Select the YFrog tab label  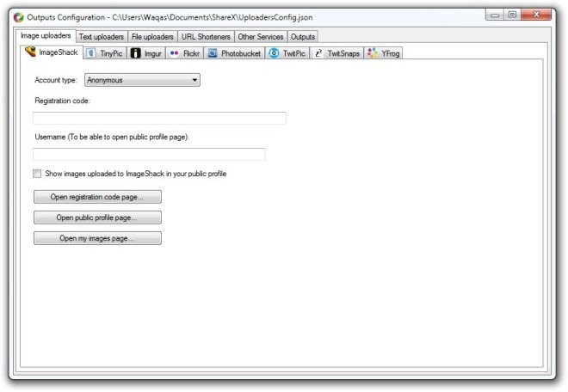(390, 53)
